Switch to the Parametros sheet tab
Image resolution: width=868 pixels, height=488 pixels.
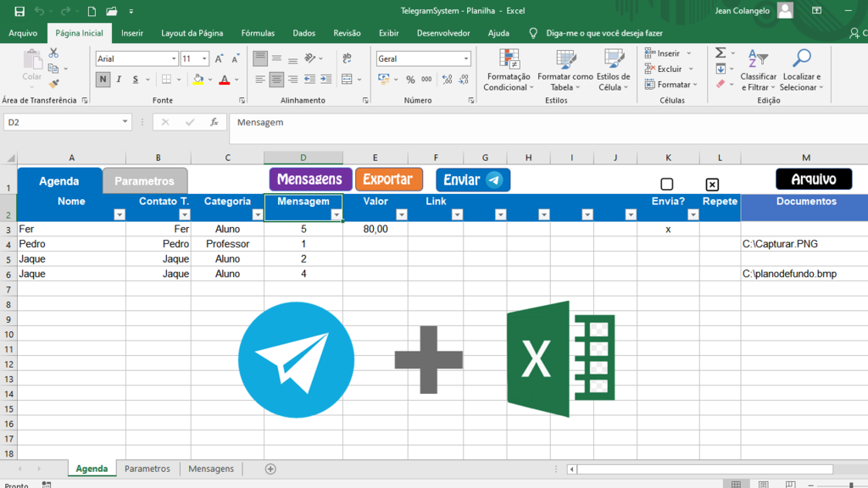click(147, 469)
